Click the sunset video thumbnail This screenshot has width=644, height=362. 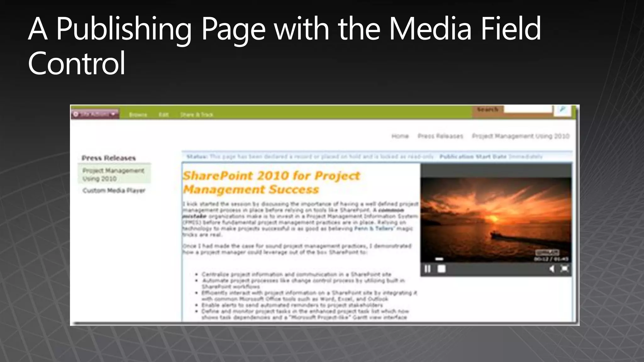[x=496, y=219]
